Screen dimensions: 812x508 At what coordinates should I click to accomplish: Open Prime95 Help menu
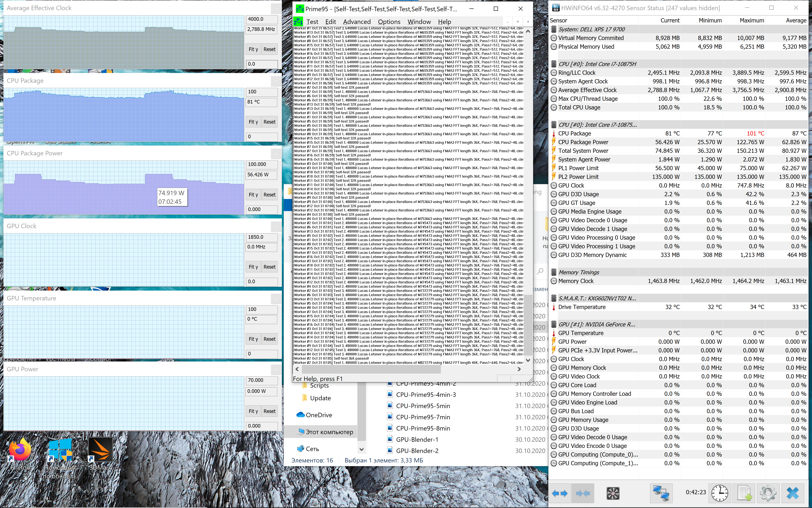pyautogui.click(x=444, y=22)
